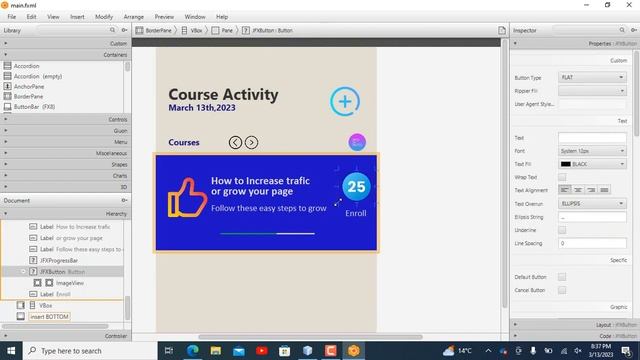The image size is (640, 360).
Task: Toggle the Wrap Text checkbox
Action: 562,177
